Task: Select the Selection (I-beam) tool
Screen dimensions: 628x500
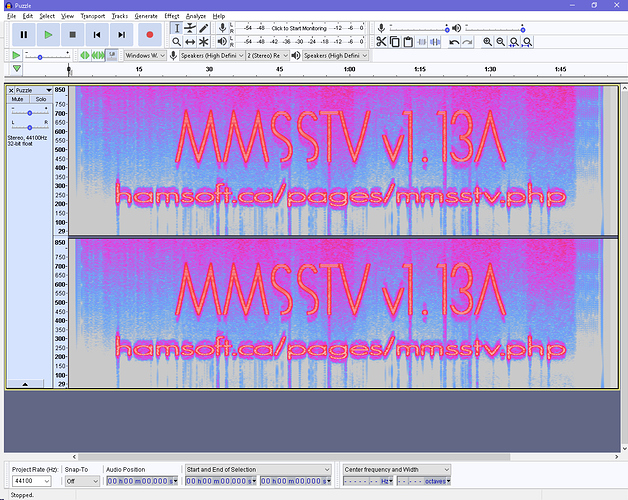Action: coord(177,28)
